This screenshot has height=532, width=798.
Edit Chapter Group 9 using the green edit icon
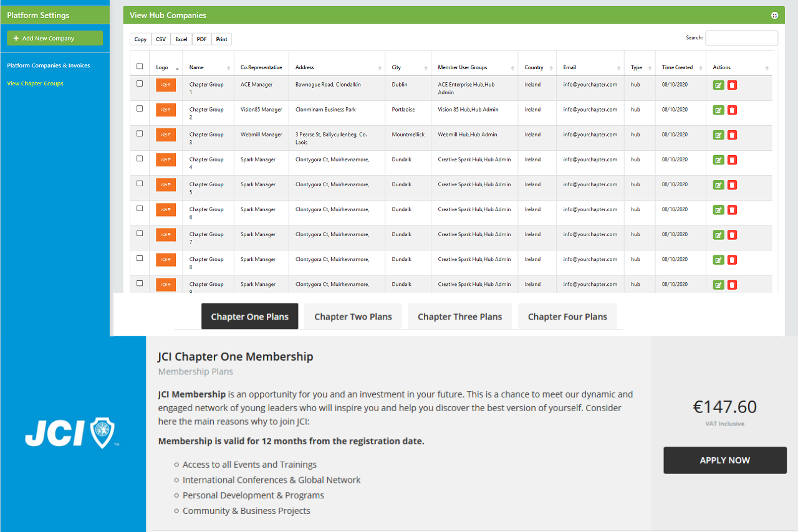pyautogui.click(x=718, y=284)
